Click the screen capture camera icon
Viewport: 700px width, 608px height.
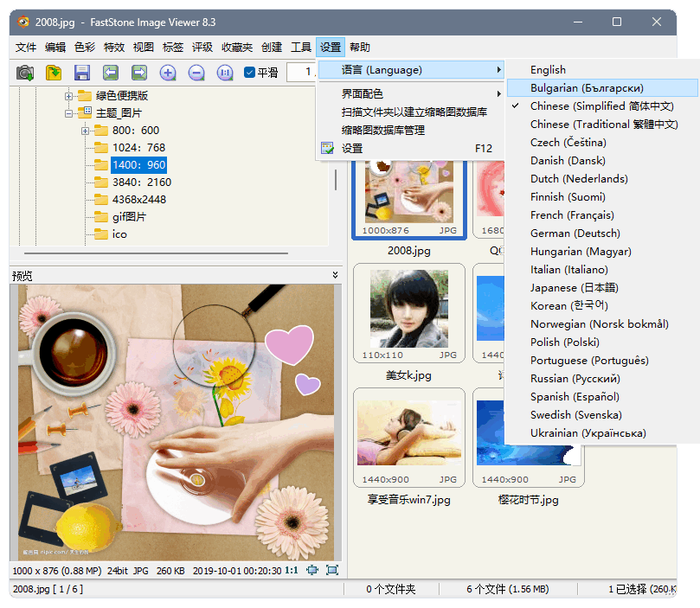point(25,73)
